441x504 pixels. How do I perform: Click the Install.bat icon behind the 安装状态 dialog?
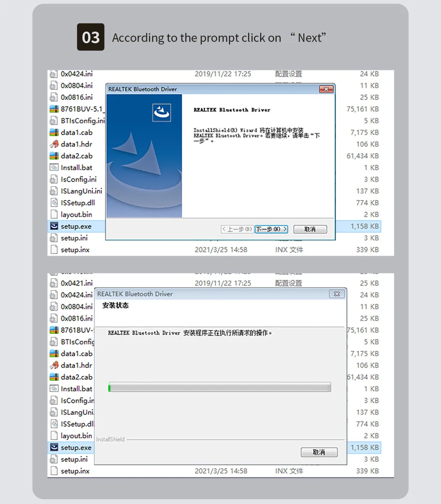tap(54, 389)
